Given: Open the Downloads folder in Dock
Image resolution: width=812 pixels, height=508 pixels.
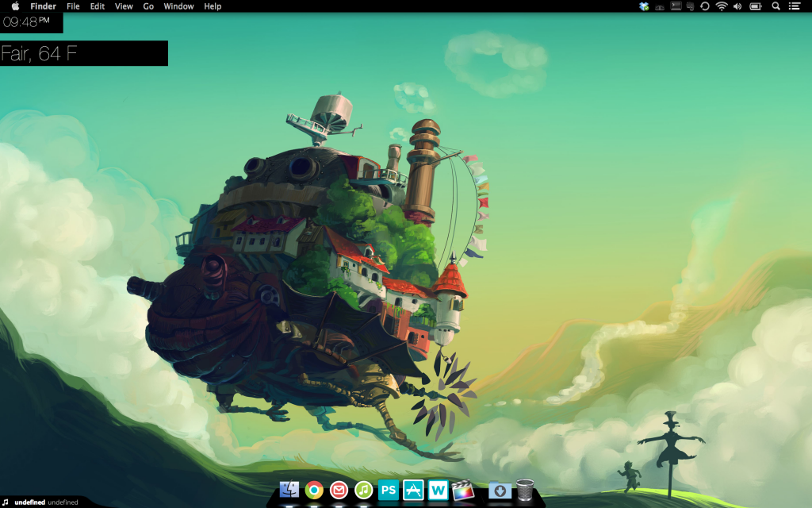Looking at the screenshot, I should (500, 490).
